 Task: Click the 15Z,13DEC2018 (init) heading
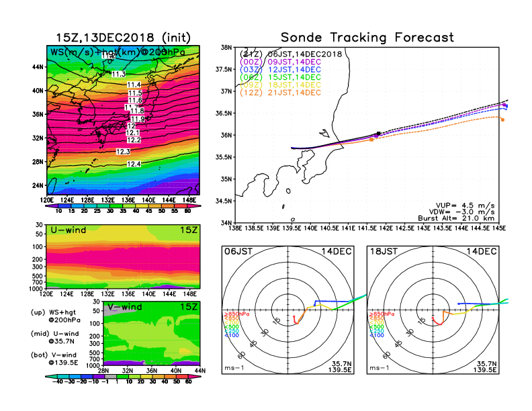coord(122,37)
